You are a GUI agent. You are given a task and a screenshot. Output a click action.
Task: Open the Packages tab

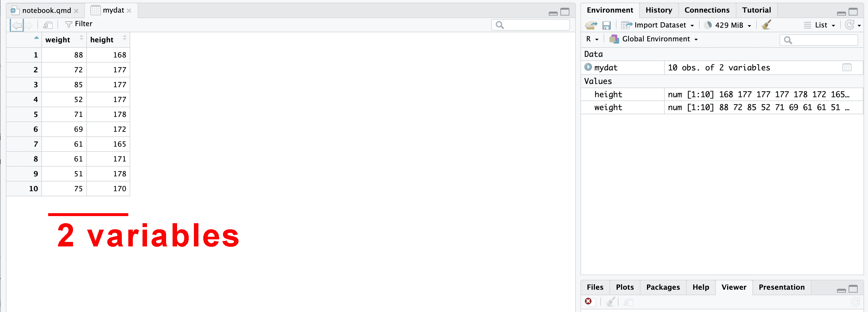[x=663, y=287]
